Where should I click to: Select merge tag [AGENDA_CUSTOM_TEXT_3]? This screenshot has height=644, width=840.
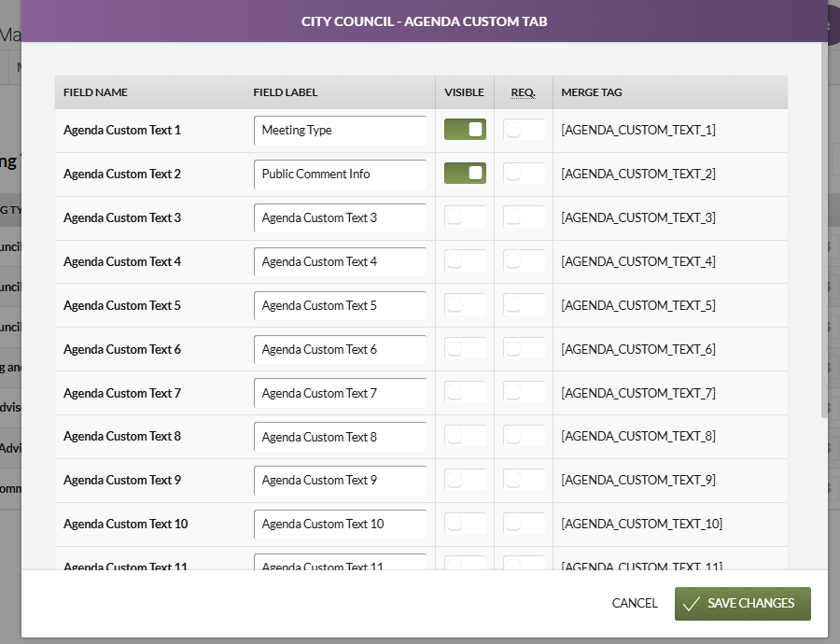pyautogui.click(x=638, y=217)
